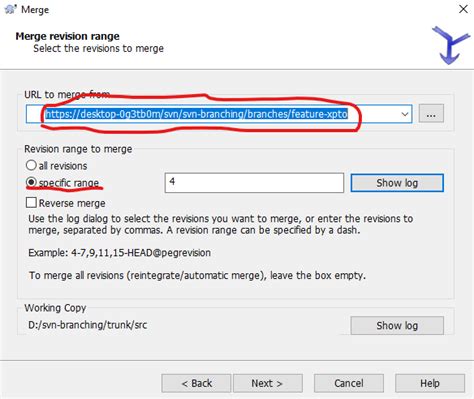Click the example text 4-7,9,11,15-HEAD@pegrevision
Screen dimensions: 474x399
[x=141, y=253]
